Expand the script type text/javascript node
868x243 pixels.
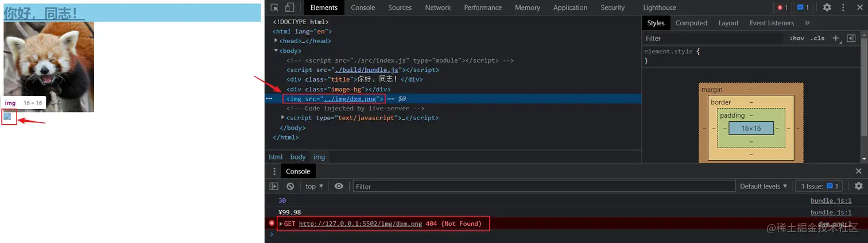click(x=283, y=118)
